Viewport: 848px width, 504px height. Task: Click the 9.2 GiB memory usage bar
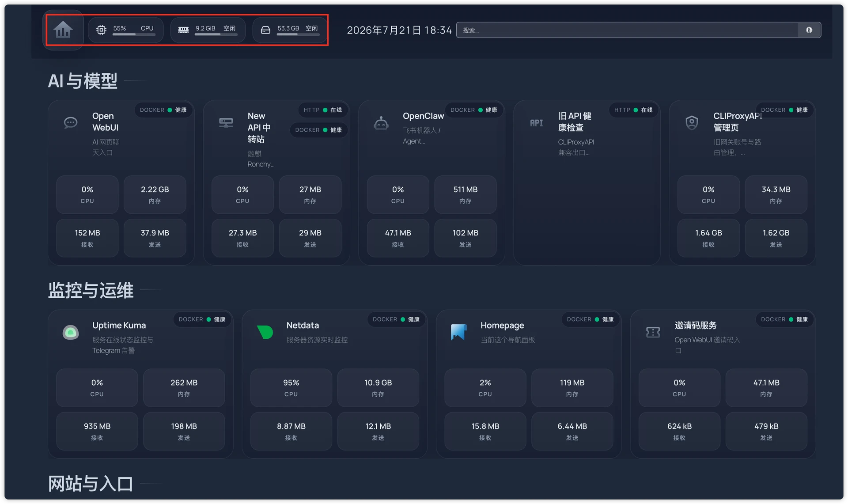(216, 34)
